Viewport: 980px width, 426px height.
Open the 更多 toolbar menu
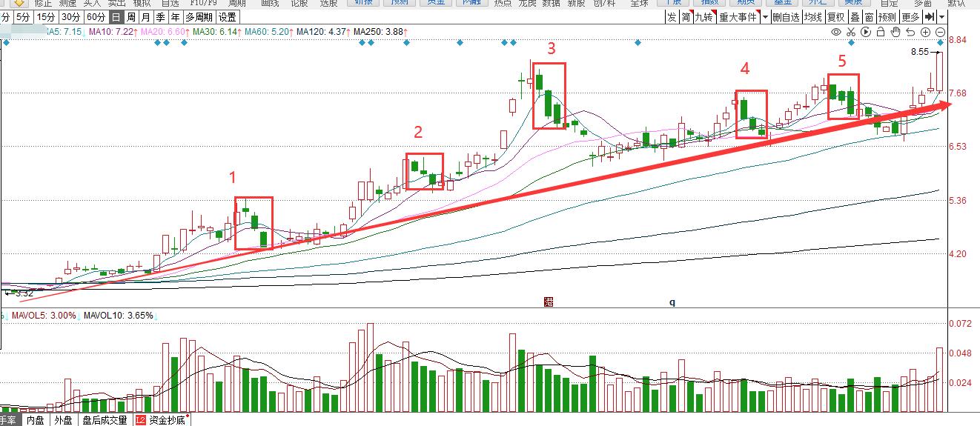[x=910, y=17]
